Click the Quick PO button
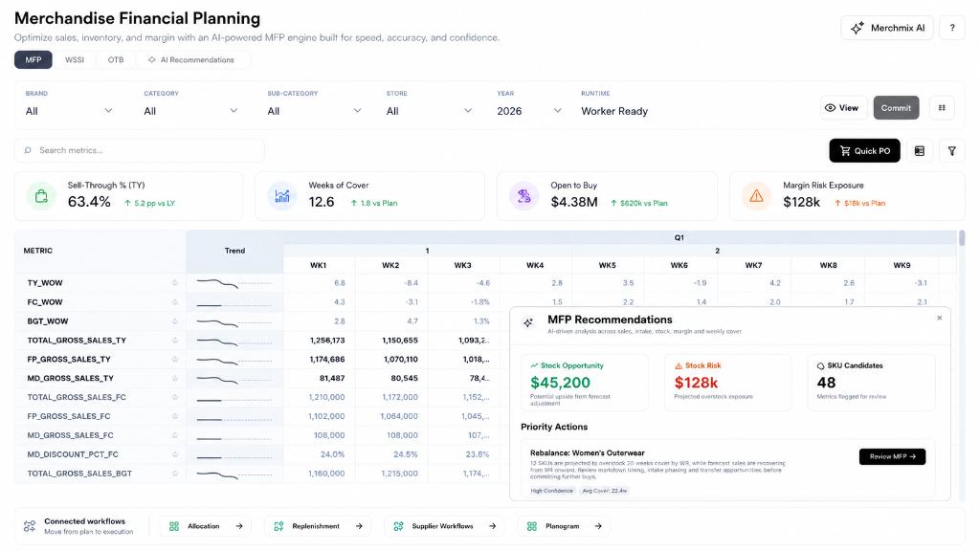 coord(864,150)
